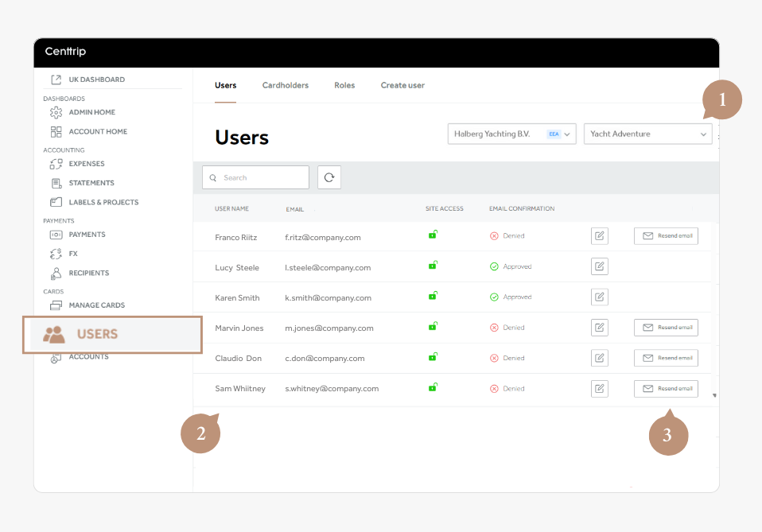Open Statements in sidebar menu
Image resolution: width=762 pixels, height=532 pixels.
pyautogui.click(x=91, y=183)
